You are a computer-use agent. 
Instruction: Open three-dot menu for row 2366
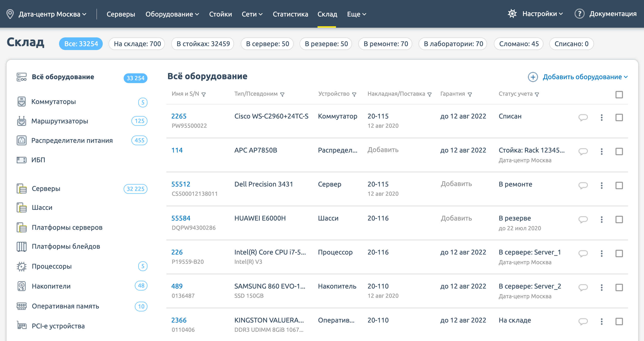click(602, 322)
